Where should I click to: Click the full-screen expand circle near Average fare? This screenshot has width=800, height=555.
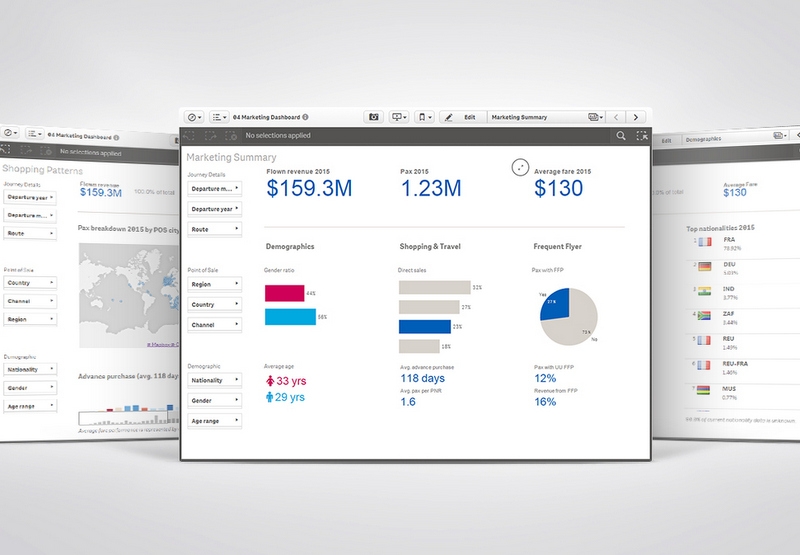click(x=519, y=167)
